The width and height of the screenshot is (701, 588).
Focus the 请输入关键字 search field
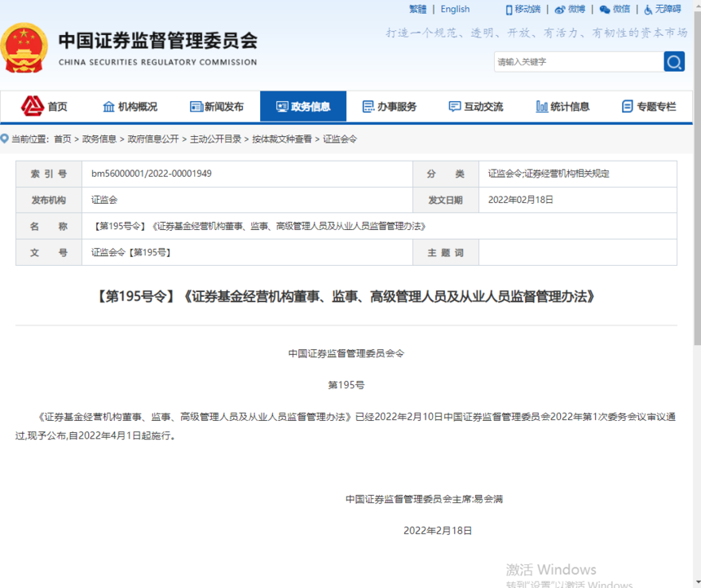(579, 62)
